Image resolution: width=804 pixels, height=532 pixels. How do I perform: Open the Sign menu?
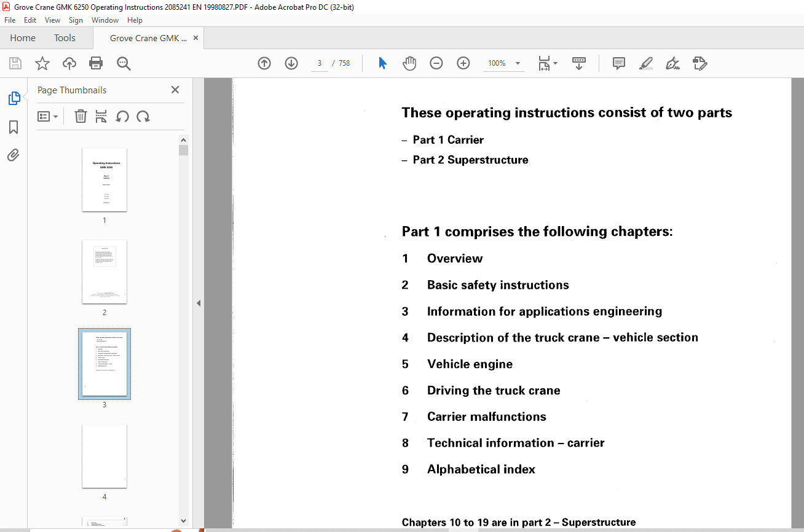pyautogui.click(x=76, y=20)
